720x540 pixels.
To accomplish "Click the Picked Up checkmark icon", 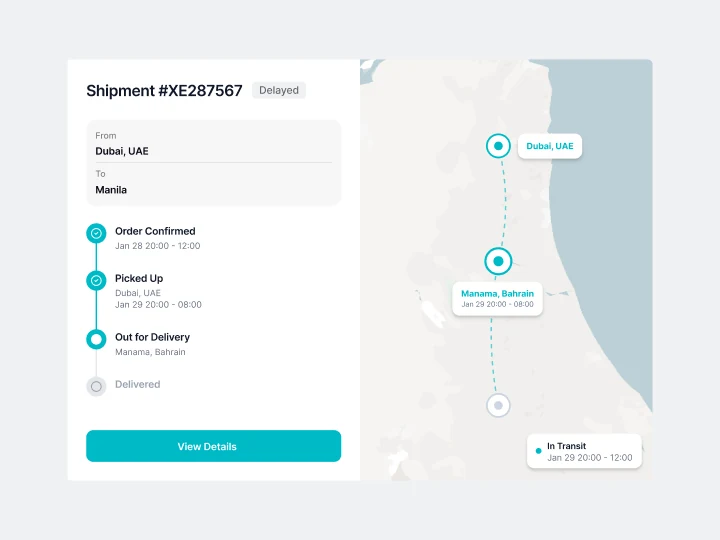I will [96, 280].
